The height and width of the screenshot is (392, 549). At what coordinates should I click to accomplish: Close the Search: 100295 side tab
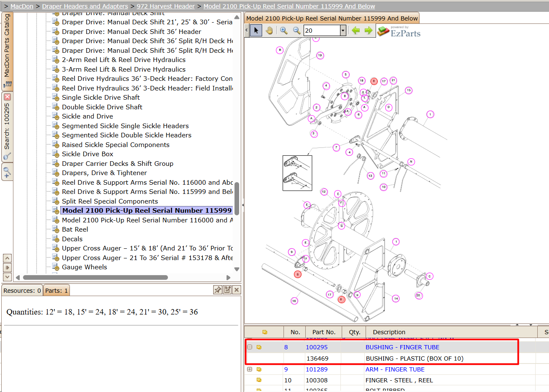pos(7,97)
